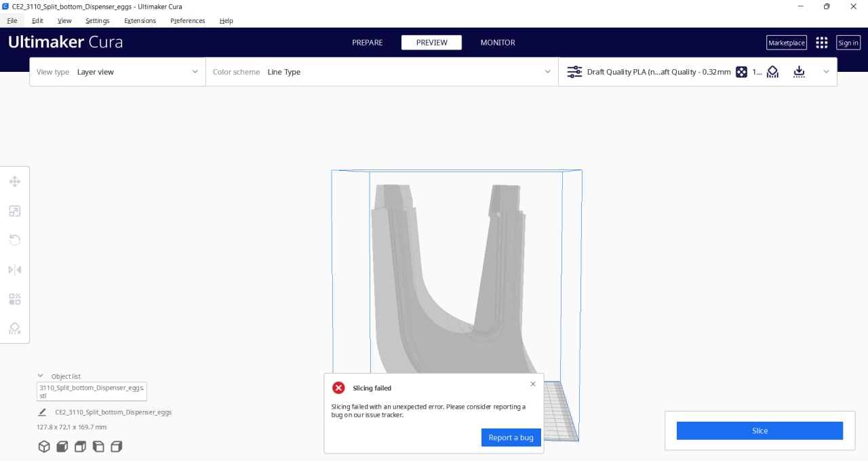868x461 pixels.
Task: Expand the print settings panel chevron
Action: [826, 72]
